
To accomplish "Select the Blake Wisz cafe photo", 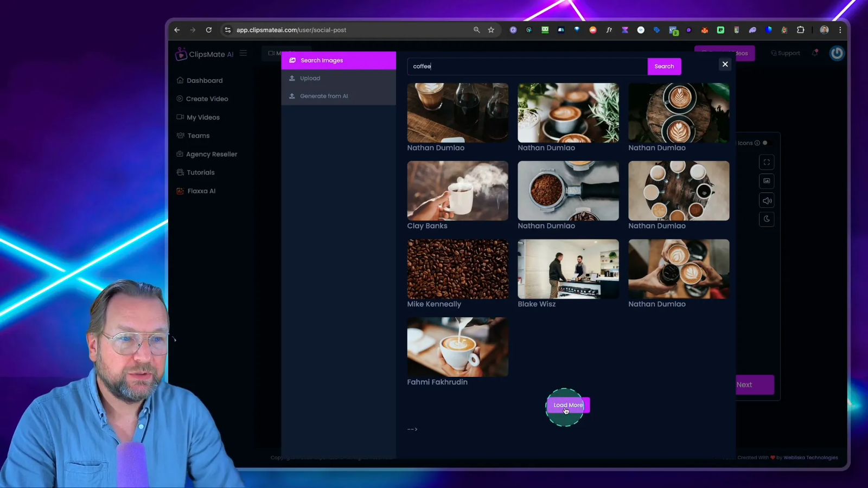I will (x=568, y=269).
